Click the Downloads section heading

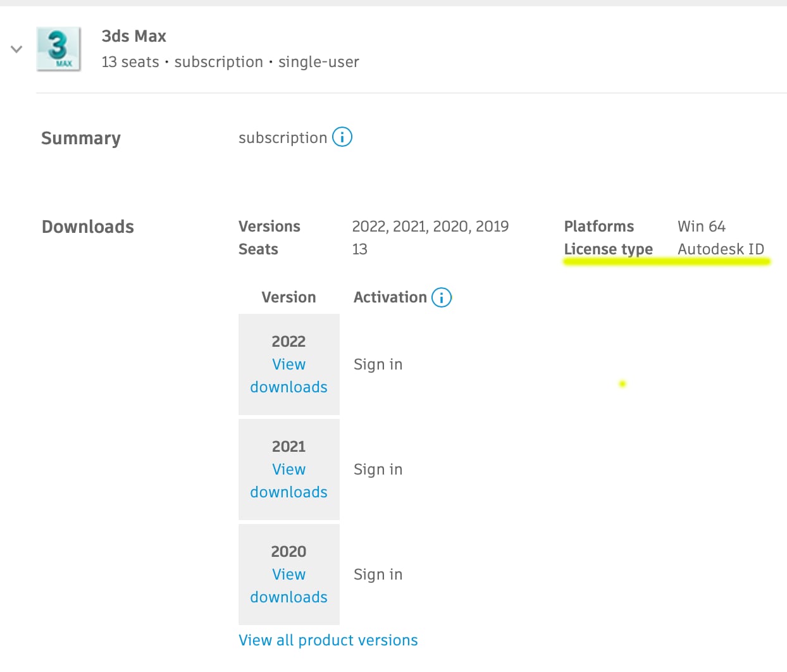coord(88,227)
